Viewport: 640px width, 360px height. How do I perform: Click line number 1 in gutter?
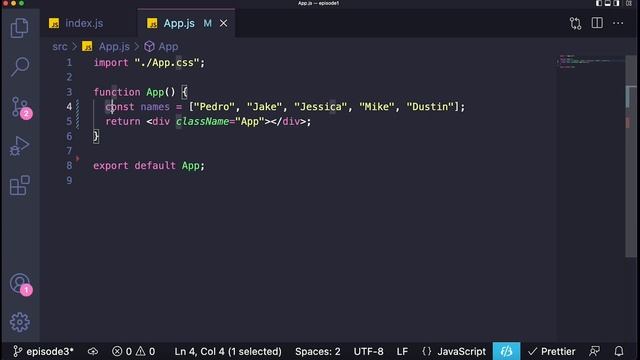pos(69,62)
